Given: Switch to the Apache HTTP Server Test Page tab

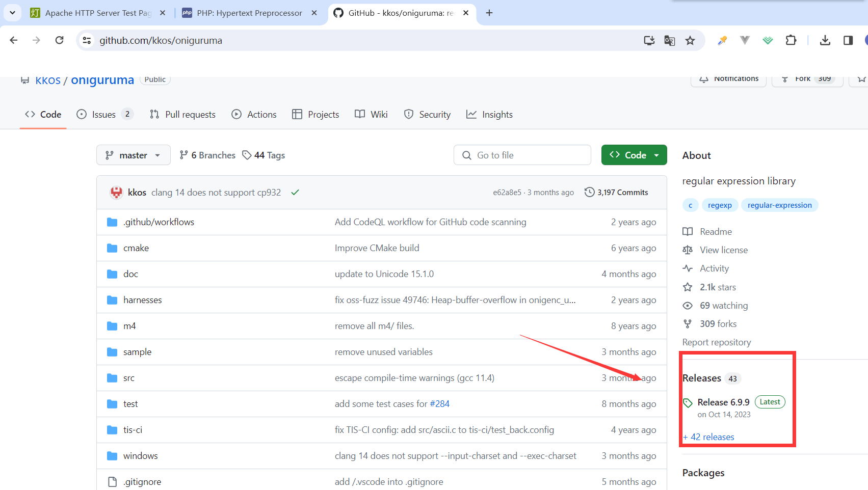Looking at the screenshot, I should tap(97, 13).
